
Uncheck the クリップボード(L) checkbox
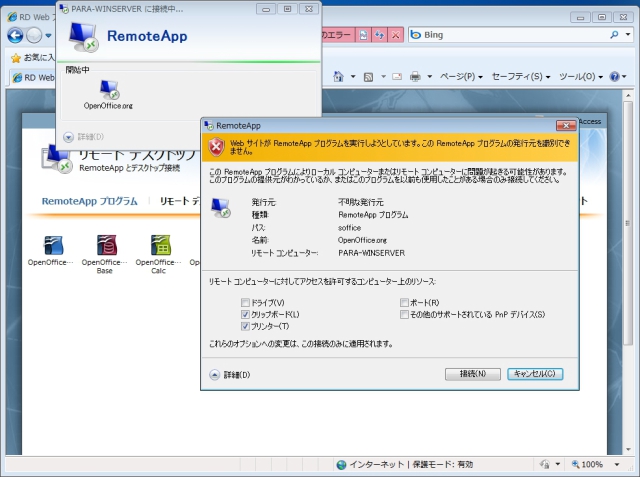coord(245,315)
